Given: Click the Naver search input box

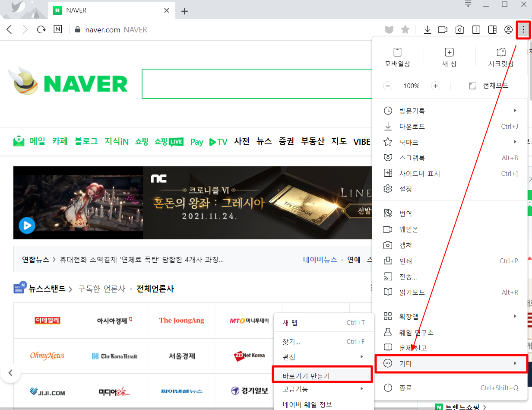Looking at the screenshot, I should click(x=256, y=84).
